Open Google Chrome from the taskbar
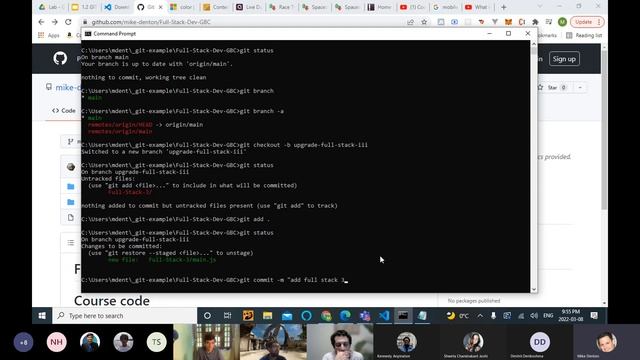This screenshot has width=640, height=360. [326, 316]
